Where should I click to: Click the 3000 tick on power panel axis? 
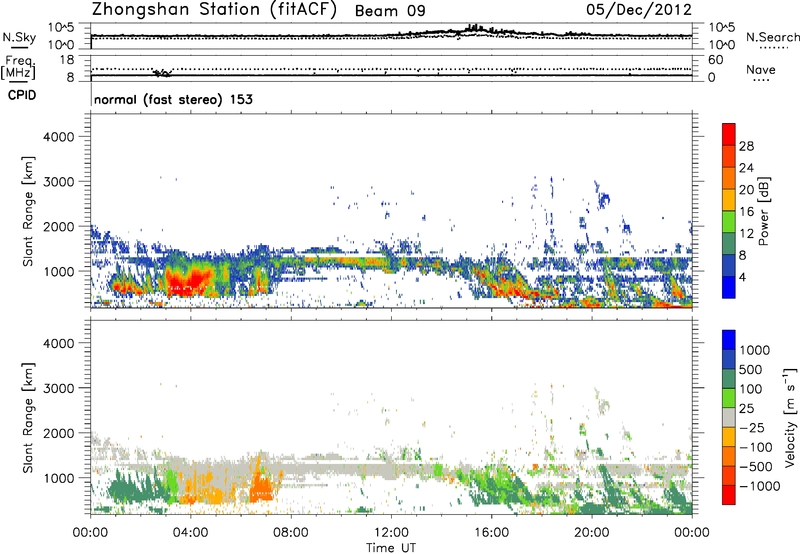coord(58,182)
